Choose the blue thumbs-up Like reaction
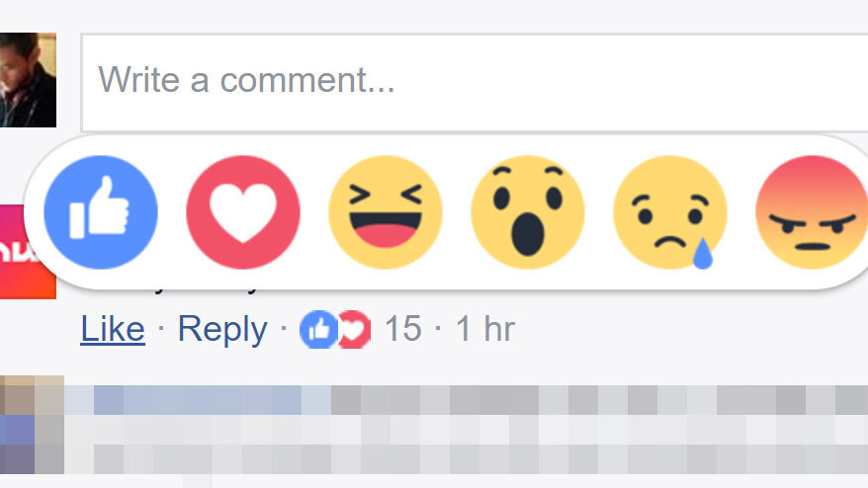868x488 pixels. point(101,212)
